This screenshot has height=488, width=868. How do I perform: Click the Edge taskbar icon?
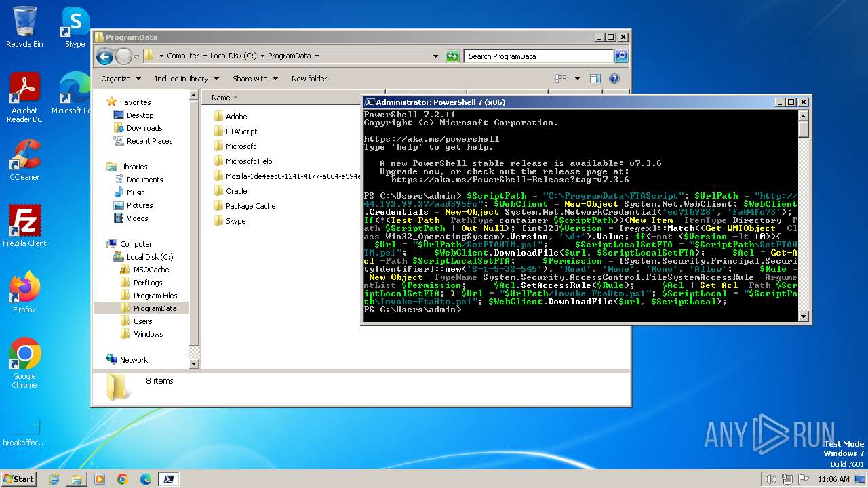click(146, 479)
